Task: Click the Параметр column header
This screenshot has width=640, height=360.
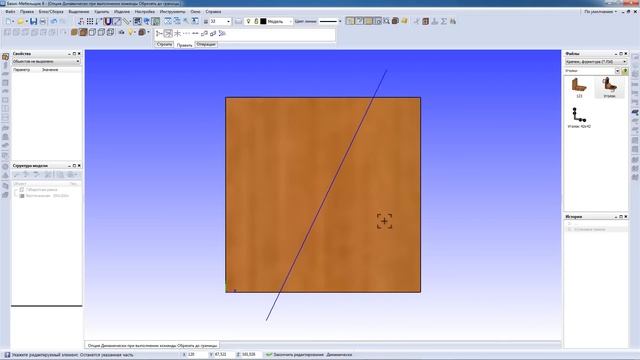Action: click(22, 70)
